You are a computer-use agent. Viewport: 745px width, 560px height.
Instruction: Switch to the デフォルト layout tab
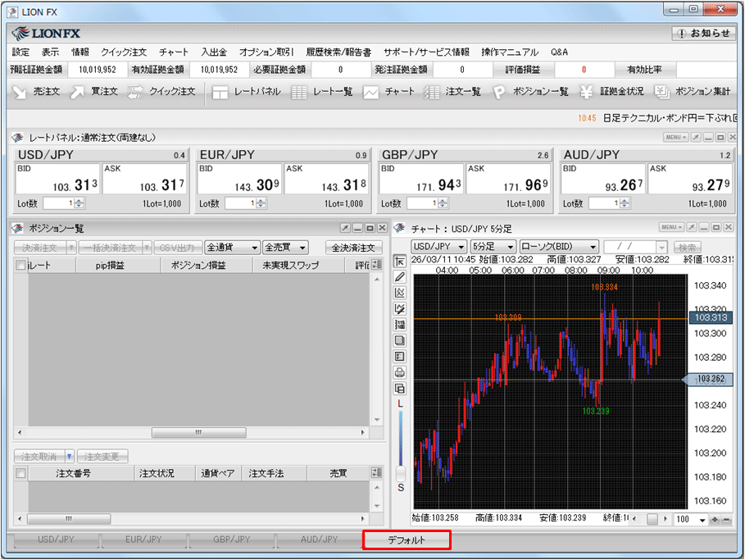coord(407,540)
